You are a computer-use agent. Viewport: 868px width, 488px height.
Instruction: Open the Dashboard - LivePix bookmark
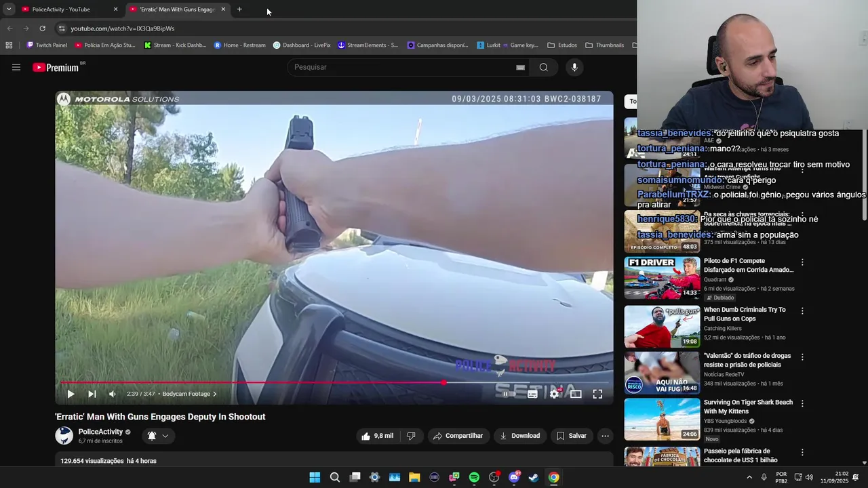pyautogui.click(x=302, y=45)
